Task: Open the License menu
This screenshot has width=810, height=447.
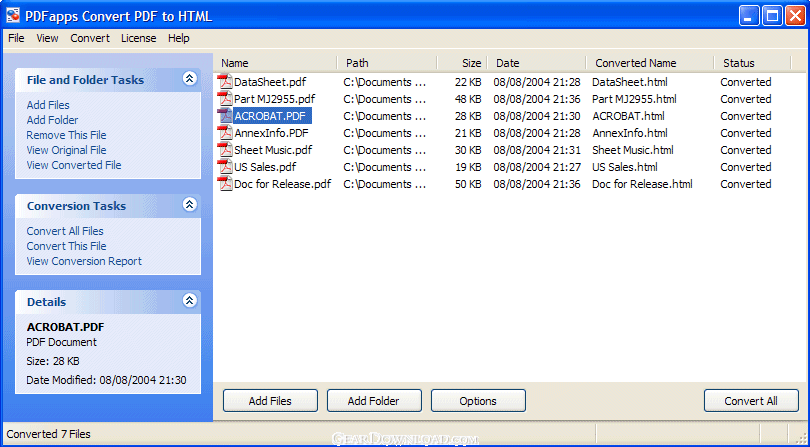Action: (138, 38)
